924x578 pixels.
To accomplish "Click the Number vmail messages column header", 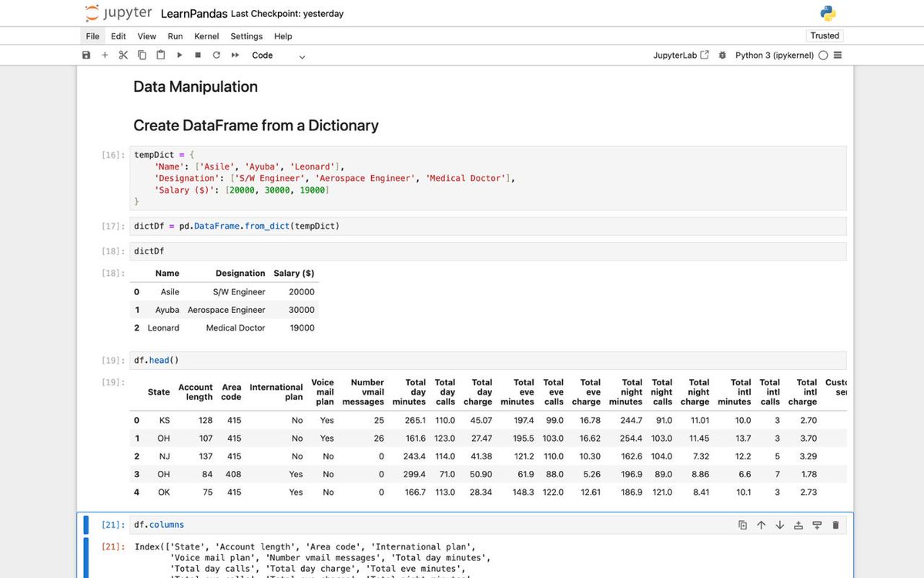I will coord(363,392).
